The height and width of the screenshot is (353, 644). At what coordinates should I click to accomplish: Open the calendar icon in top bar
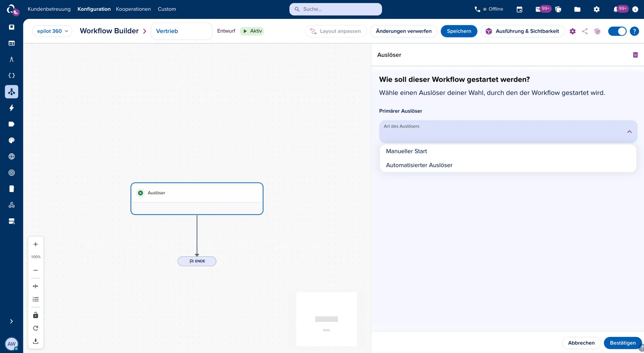click(520, 9)
